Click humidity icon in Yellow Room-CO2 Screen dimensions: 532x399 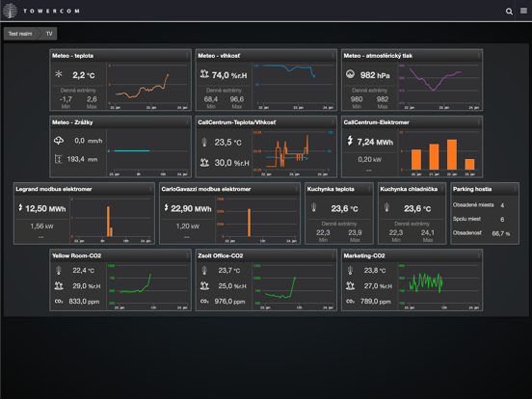point(59,285)
